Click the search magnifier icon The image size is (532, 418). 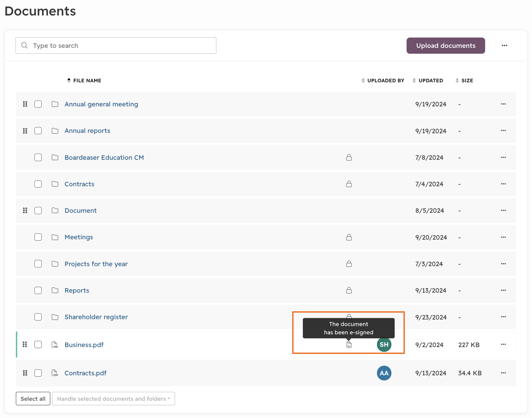click(24, 45)
